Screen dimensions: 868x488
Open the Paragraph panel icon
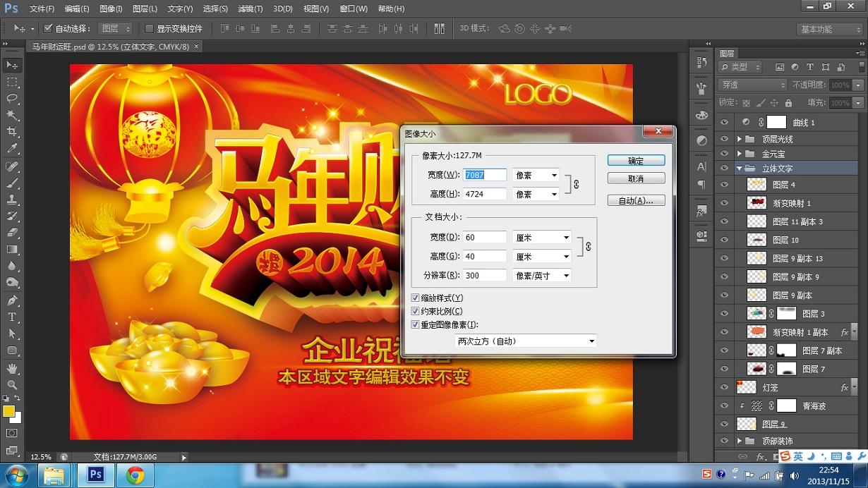701,185
